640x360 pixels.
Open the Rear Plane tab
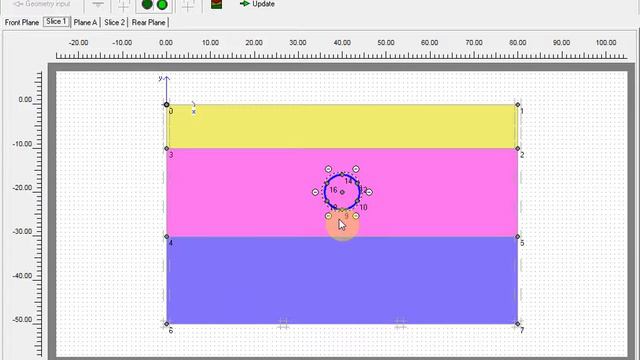tap(149, 22)
